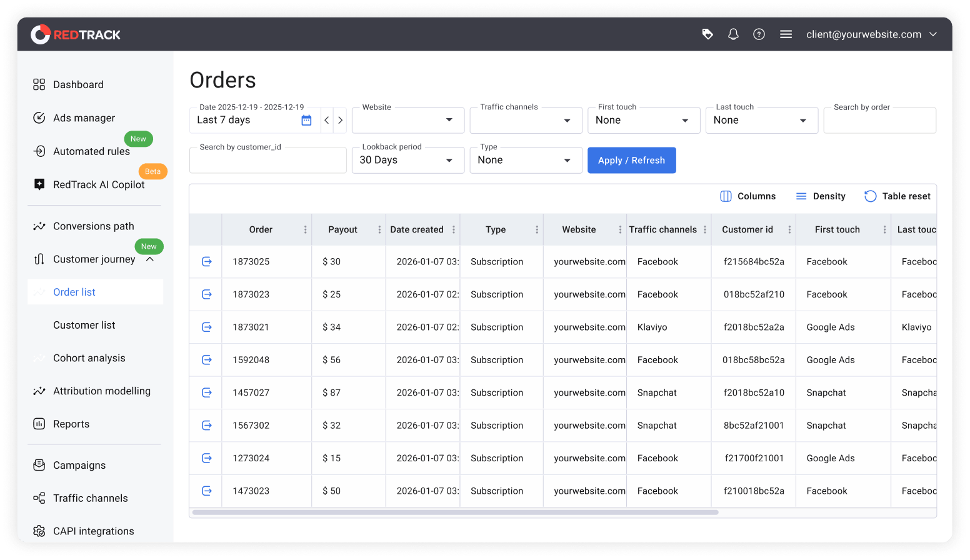Select Order list in sidebar
970x560 pixels.
[x=95, y=292]
